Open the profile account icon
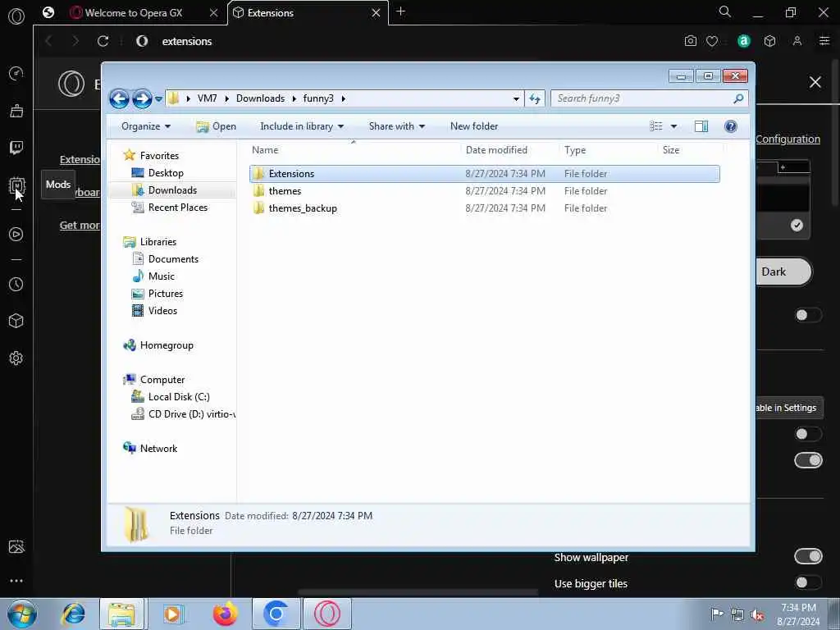 pos(797,41)
